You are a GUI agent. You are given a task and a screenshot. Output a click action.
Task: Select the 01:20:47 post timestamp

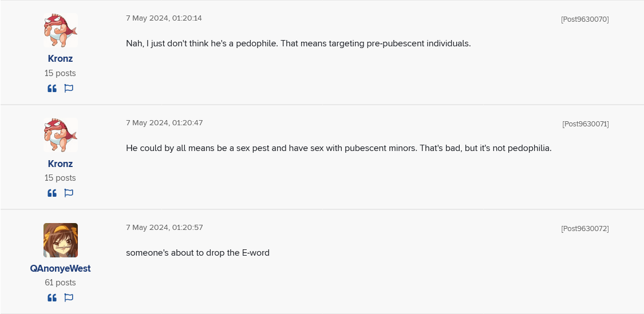coord(164,123)
